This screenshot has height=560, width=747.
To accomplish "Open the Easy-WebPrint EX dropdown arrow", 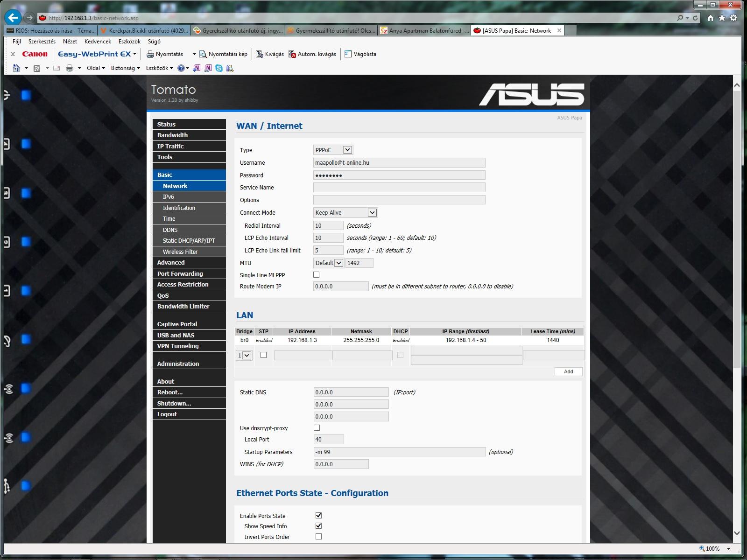I will 134,54.
